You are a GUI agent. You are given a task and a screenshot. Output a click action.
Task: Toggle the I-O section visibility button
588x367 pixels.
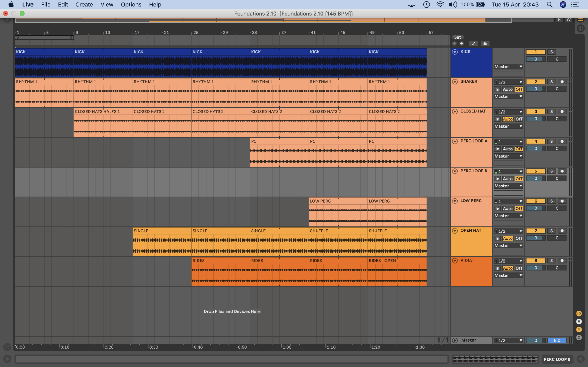pyautogui.click(x=579, y=314)
